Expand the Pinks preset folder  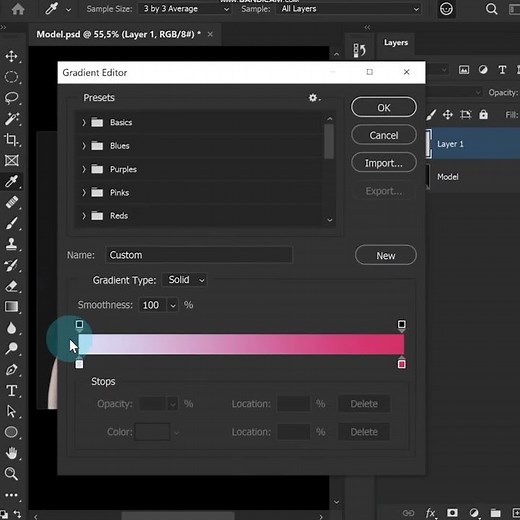[x=84, y=193]
